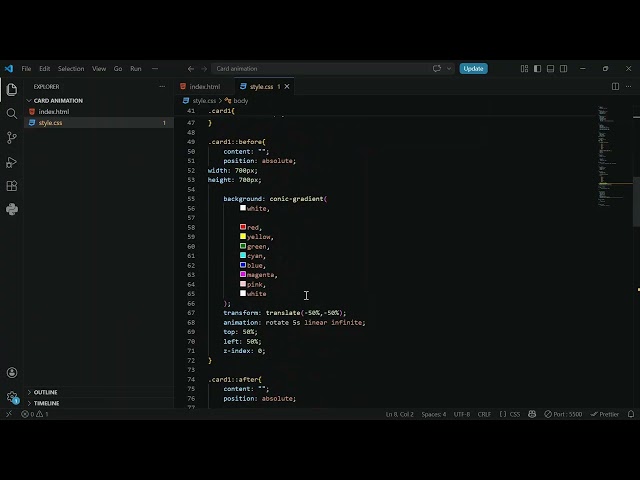The width and height of the screenshot is (640, 480).
Task: Go forward with the right arrow
Action: click(204, 69)
